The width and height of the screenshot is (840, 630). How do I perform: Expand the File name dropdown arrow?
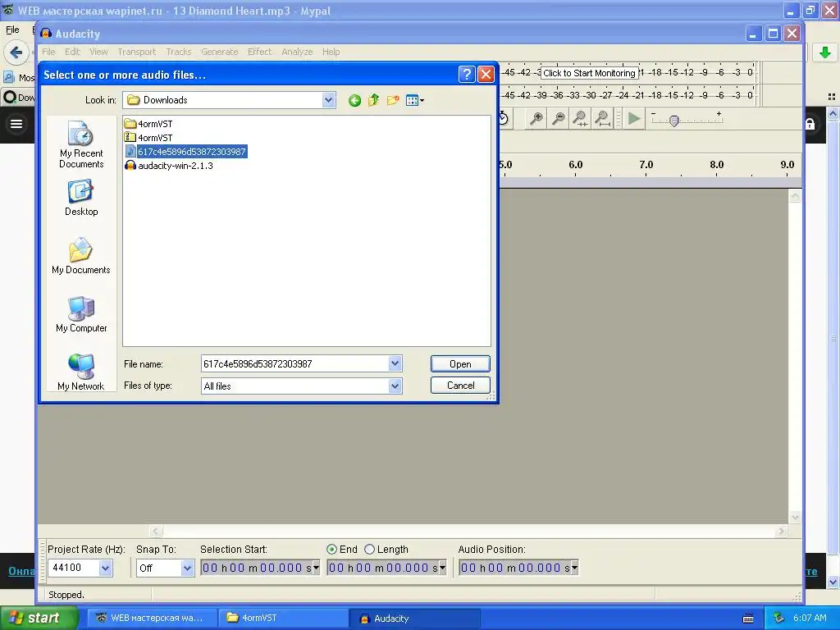395,363
